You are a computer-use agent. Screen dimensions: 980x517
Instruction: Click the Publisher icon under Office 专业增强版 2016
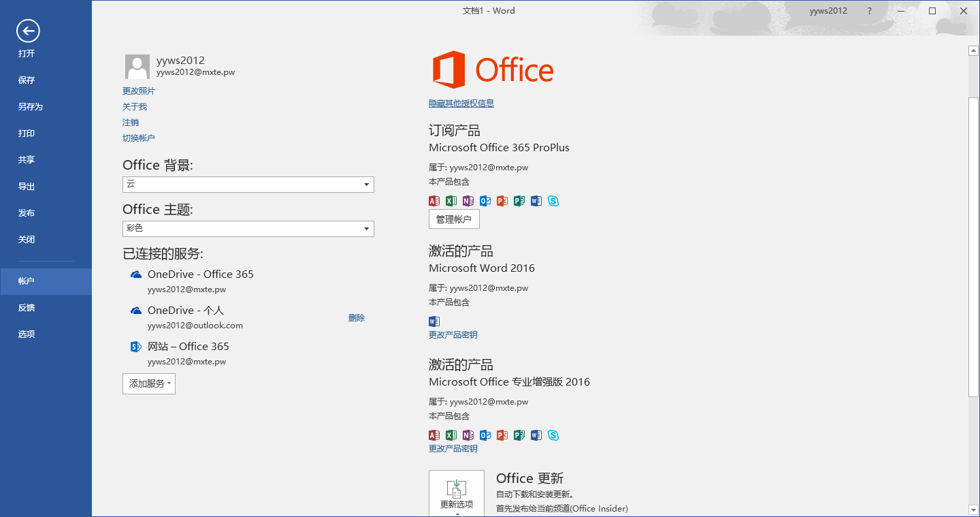(519, 435)
